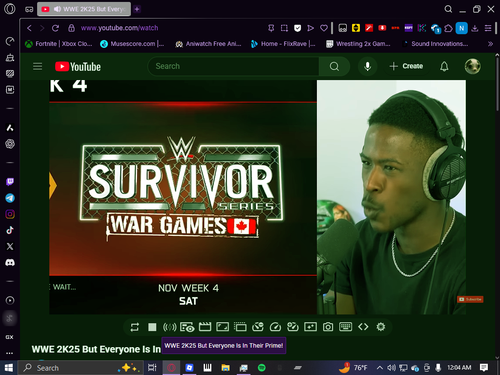This screenshot has height=375, width=500.
Task: Open the keyboard shortcuts icon
Action: pos(345,327)
